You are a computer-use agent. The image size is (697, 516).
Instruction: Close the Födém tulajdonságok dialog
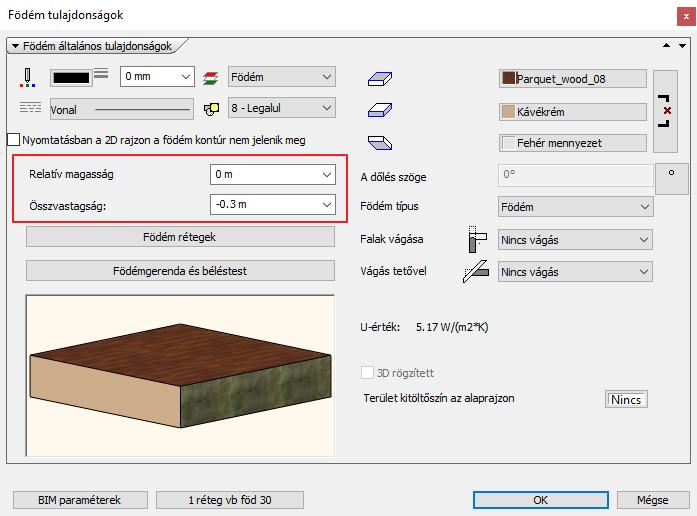[686, 16]
